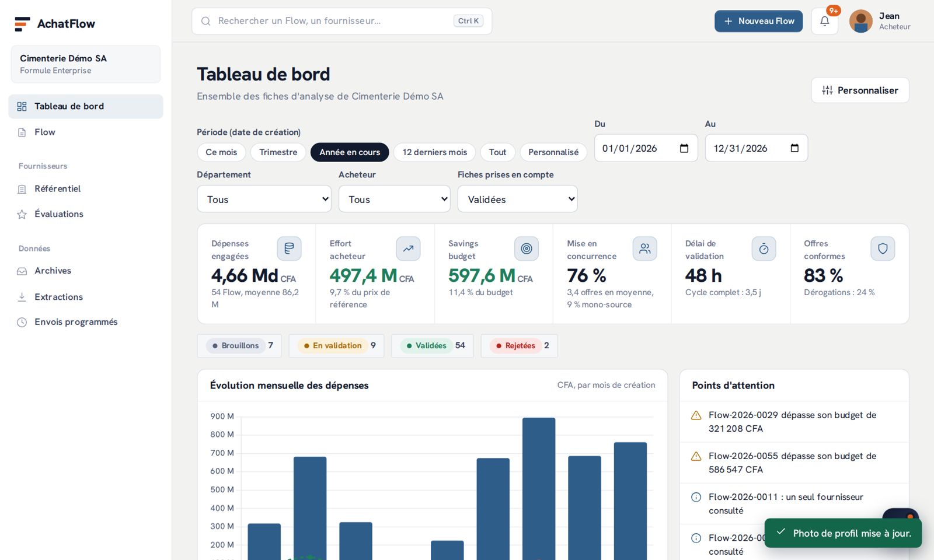Select the Ce mois period
The height and width of the screenshot is (560, 934).
[221, 152]
